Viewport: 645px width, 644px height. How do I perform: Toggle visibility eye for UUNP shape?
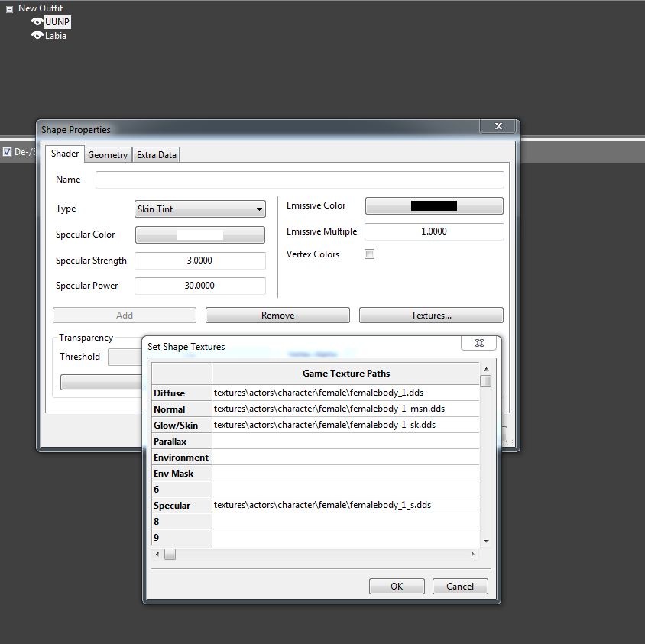[x=37, y=22]
